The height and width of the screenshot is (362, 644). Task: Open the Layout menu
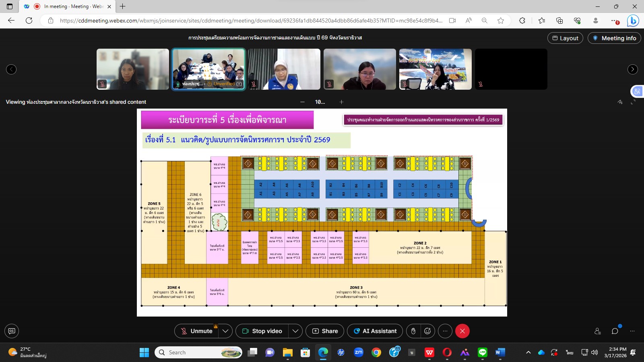[x=565, y=38]
